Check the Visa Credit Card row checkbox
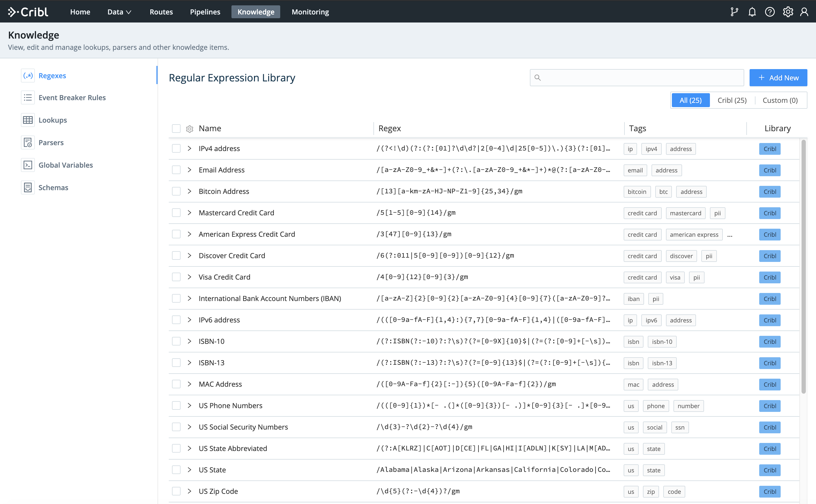This screenshot has height=504, width=816. (x=176, y=277)
